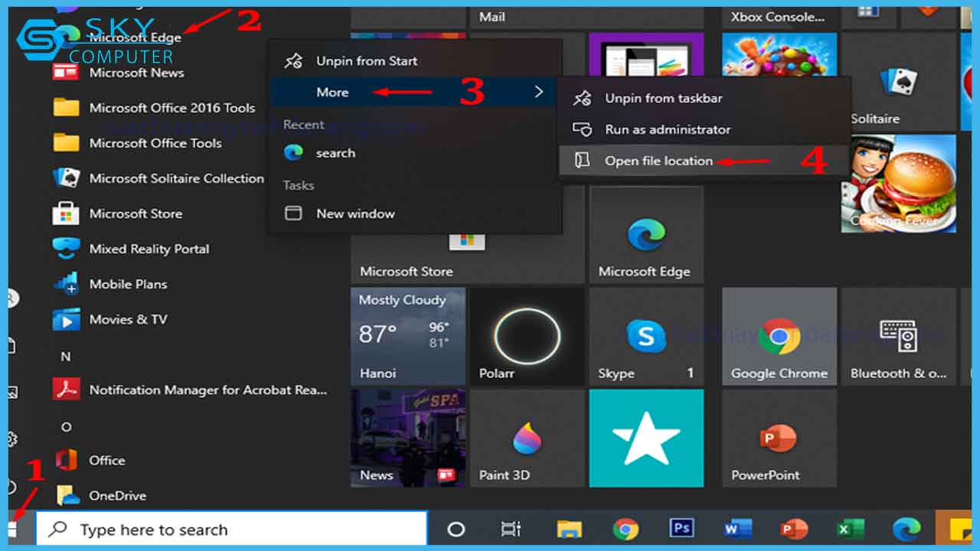The image size is (980, 551).
Task: Open the alphabet index via the O header
Action: [x=66, y=426]
